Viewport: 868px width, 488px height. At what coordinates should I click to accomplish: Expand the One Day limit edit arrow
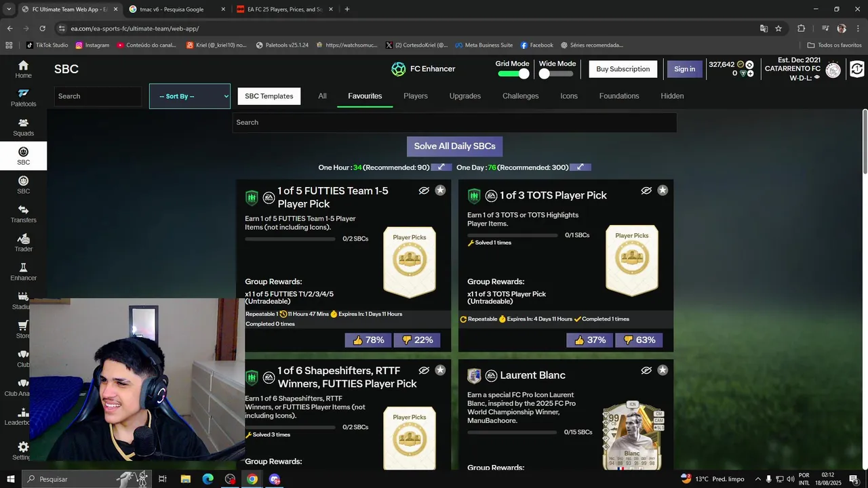[580, 167]
